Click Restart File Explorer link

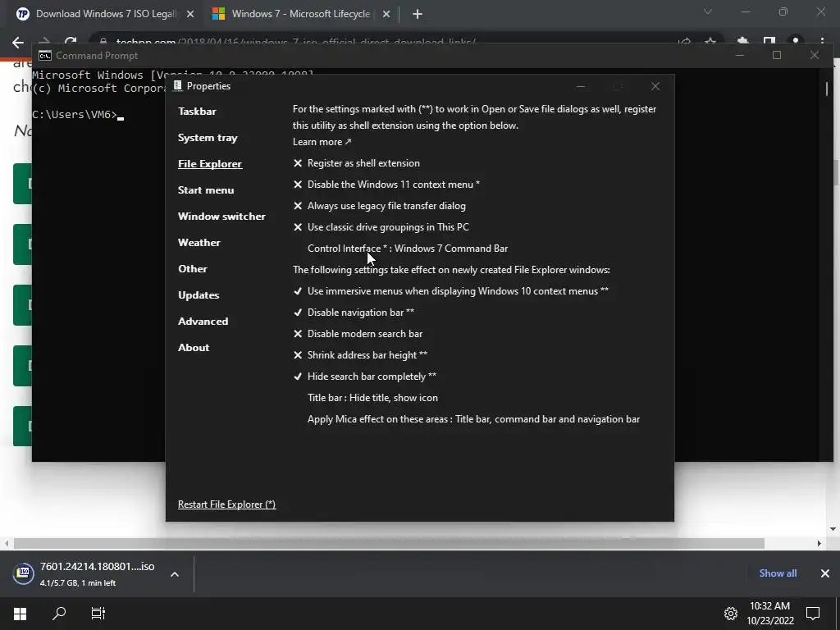tap(226, 504)
